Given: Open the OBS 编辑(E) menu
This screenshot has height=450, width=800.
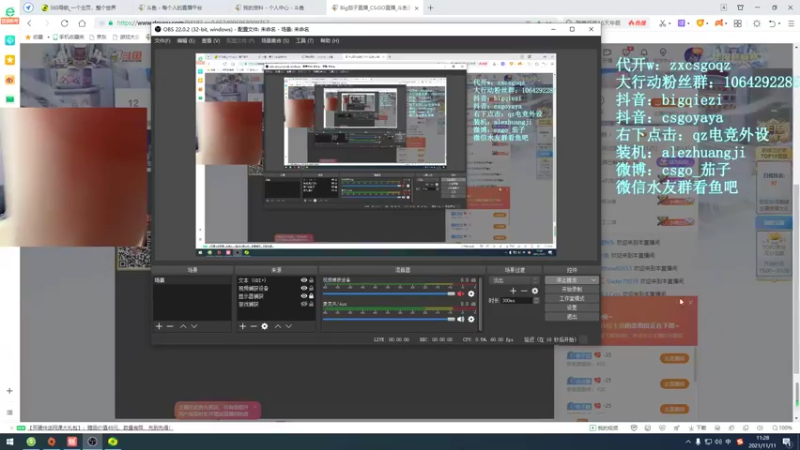Looking at the screenshot, I should (x=186, y=41).
